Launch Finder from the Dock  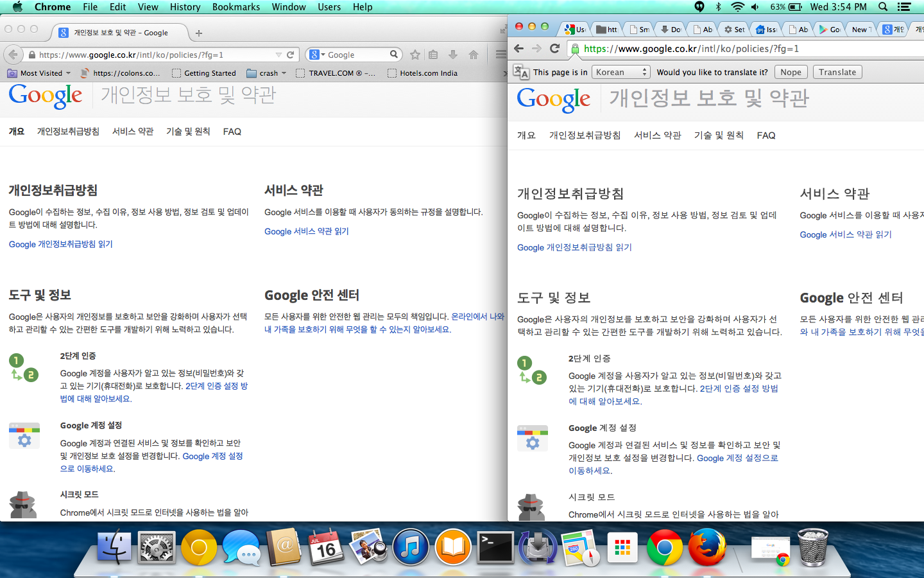point(114,548)
